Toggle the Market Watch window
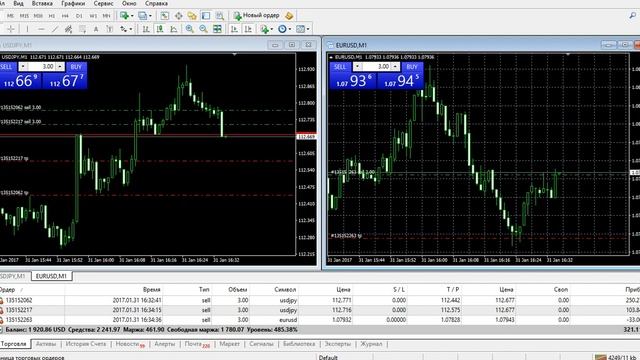This screenshot has height=360, width=640. [164, 16]
